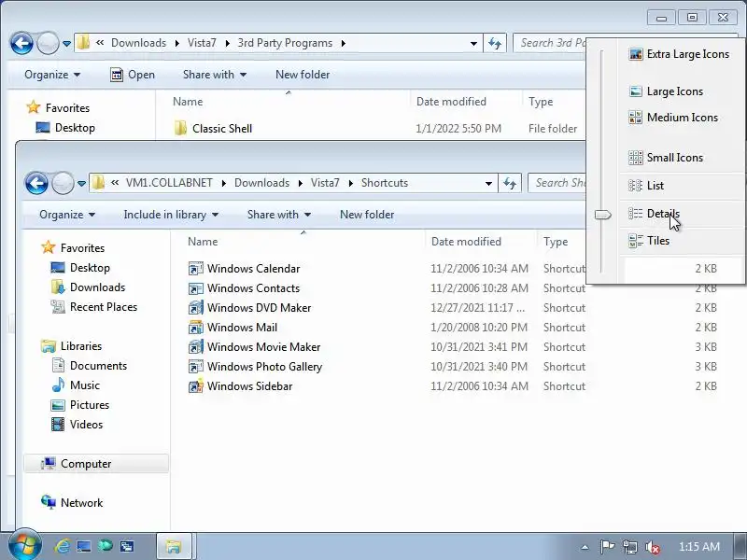The width and height of the screenshot is (747, 560).
Task: Open Pictures library
Action: (80, 405)
